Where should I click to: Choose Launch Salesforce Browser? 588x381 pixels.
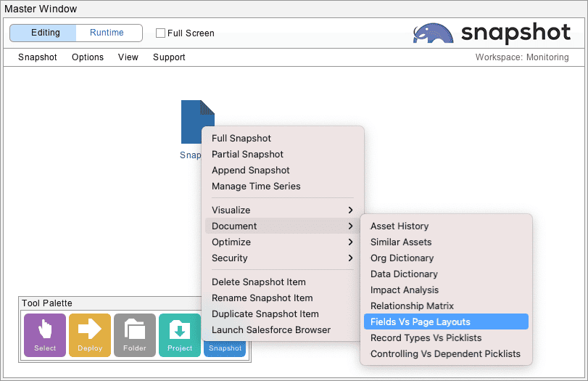point(283,330)
